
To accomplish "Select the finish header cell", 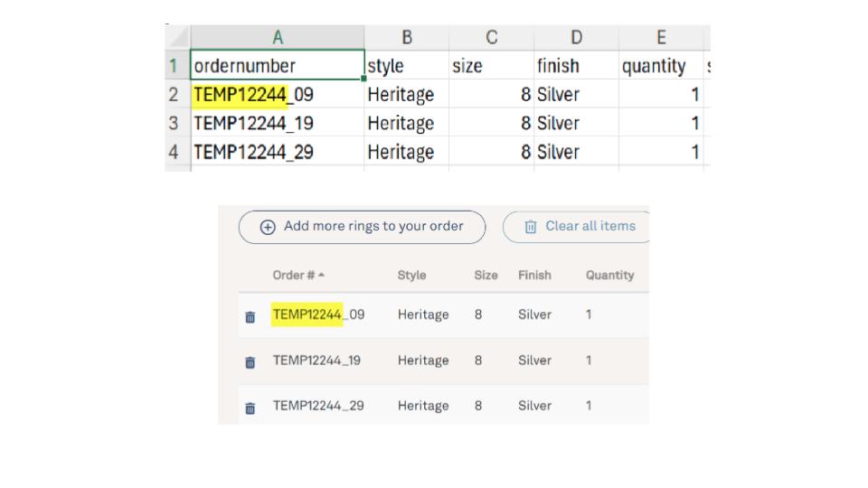I will (x=576, y=65).
